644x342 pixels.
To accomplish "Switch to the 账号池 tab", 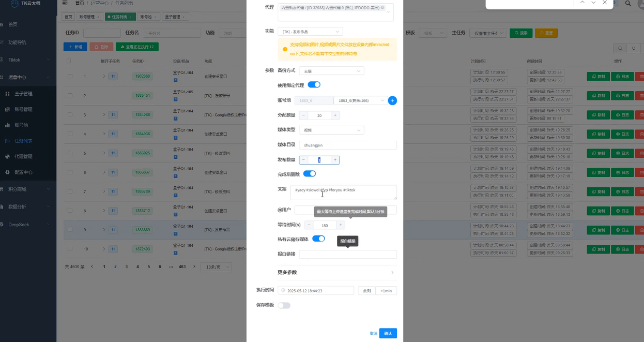I will (x=148, y=17).
